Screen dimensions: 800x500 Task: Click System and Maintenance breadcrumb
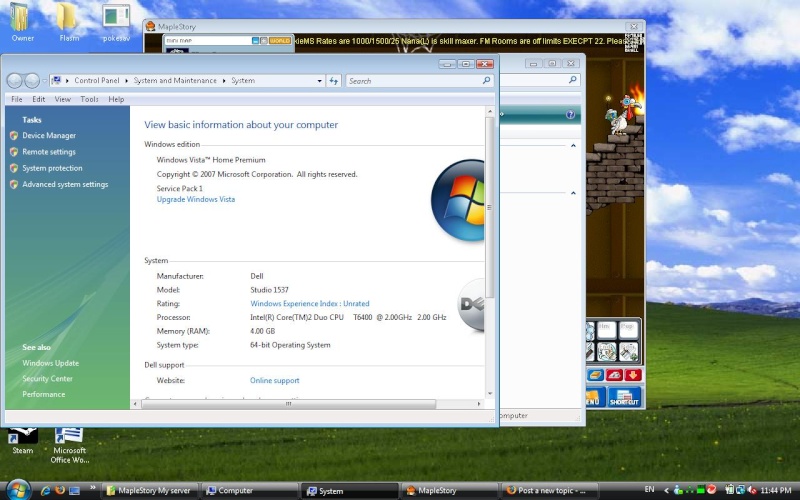pyautogui.click(x=175, y=81)
